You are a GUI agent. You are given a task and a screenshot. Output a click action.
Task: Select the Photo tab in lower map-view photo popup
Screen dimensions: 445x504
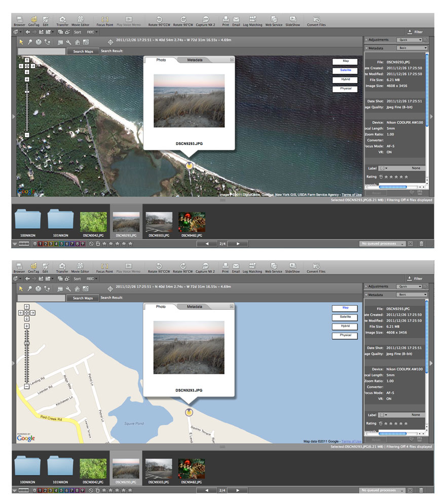161,307
